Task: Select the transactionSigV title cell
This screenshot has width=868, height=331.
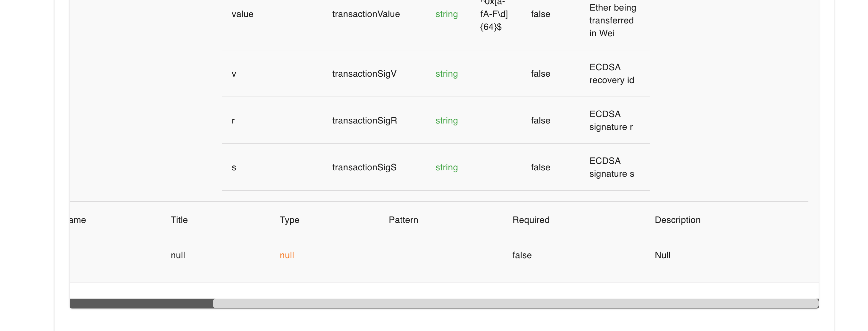Action: click(x=364, y=74)
